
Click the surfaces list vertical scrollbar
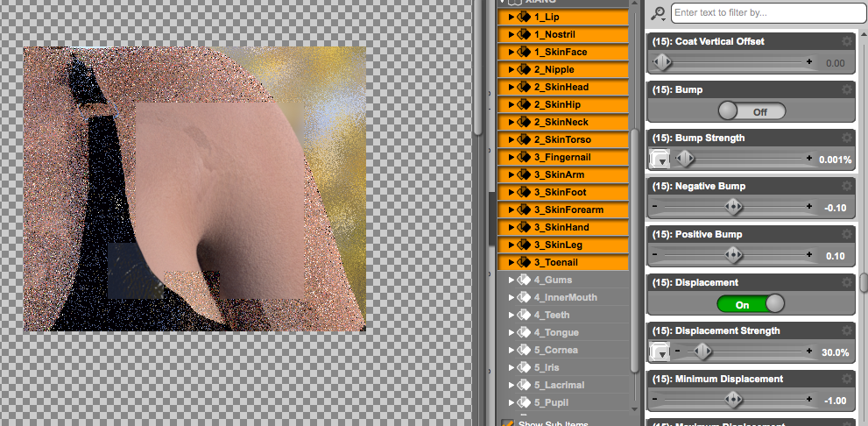point(635,252)
